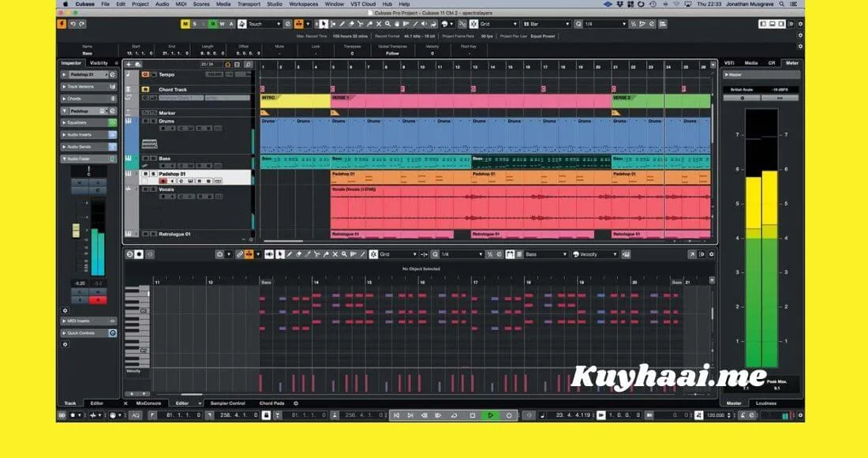Toggle global Write automation W button
The width and height of the screenshot is (868, 458).
point(222,24)
